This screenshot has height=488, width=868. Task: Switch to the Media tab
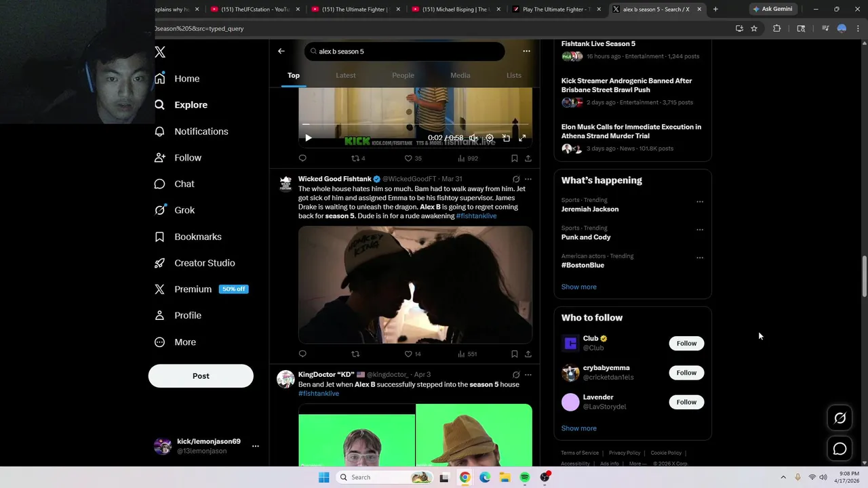click(x=460, y=75)
